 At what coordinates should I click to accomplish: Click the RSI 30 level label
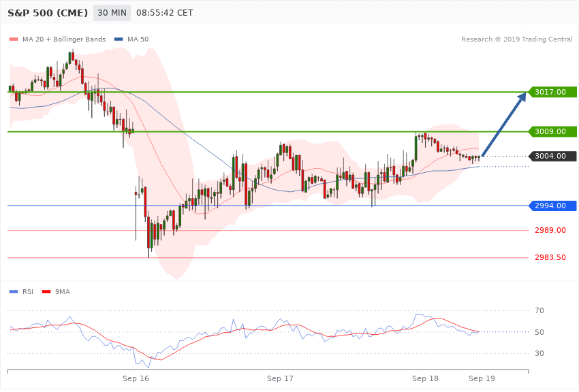tap(539, 353)
